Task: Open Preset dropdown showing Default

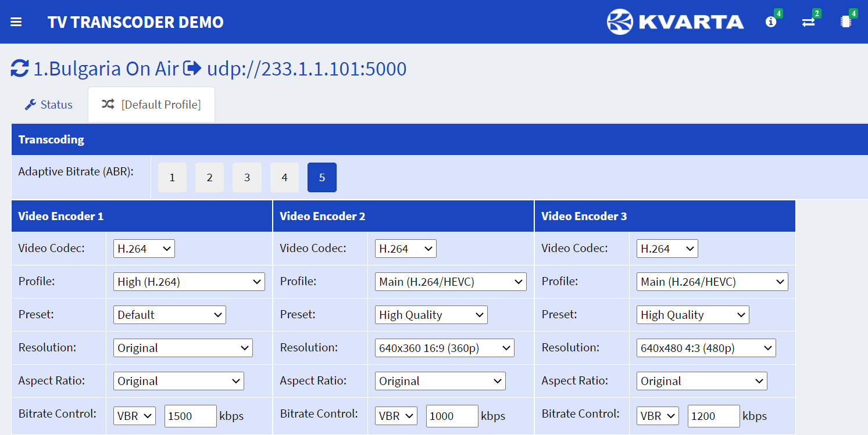Action: pos(169,315)
